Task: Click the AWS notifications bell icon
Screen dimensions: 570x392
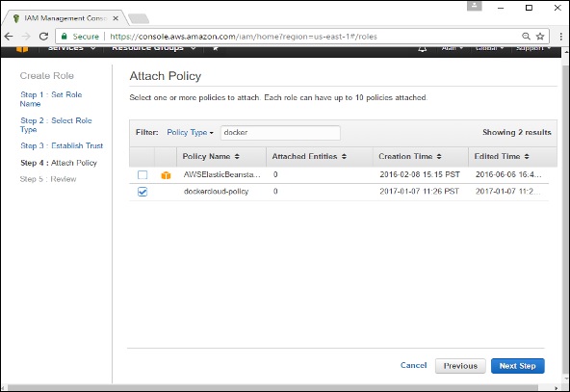Action: click(422, 48)
